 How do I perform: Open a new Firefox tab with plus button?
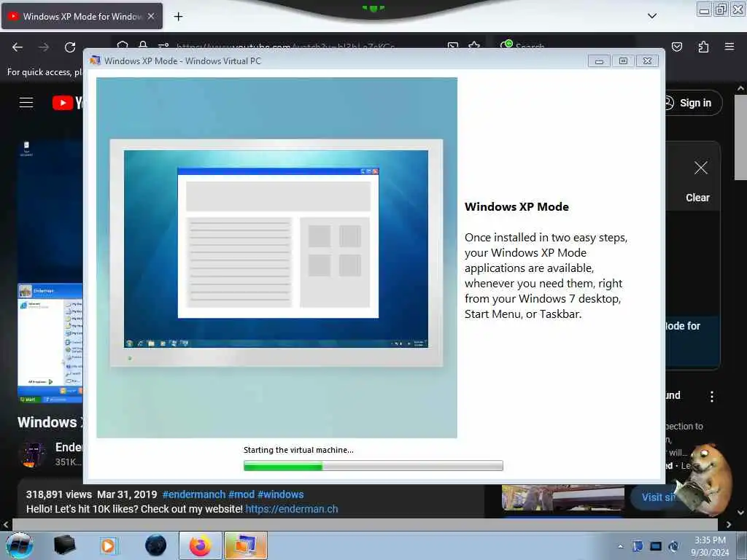coord(178,17)
